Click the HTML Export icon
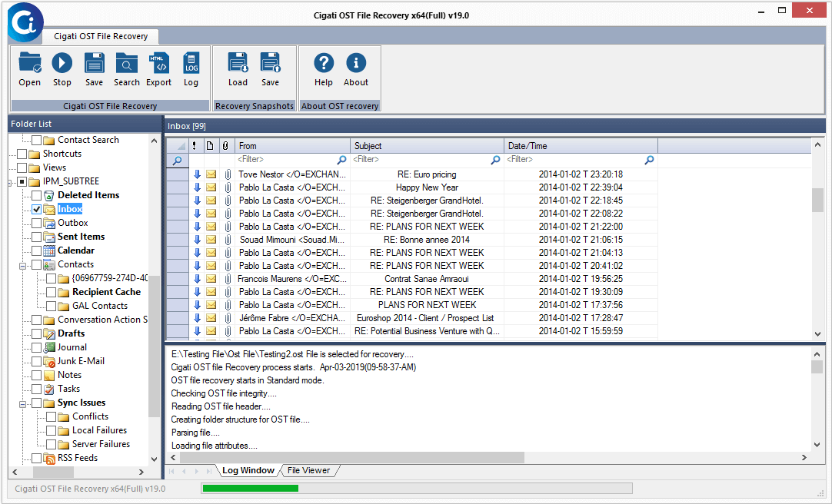Screen dimensions: 832x504 (x=158, y=63)
